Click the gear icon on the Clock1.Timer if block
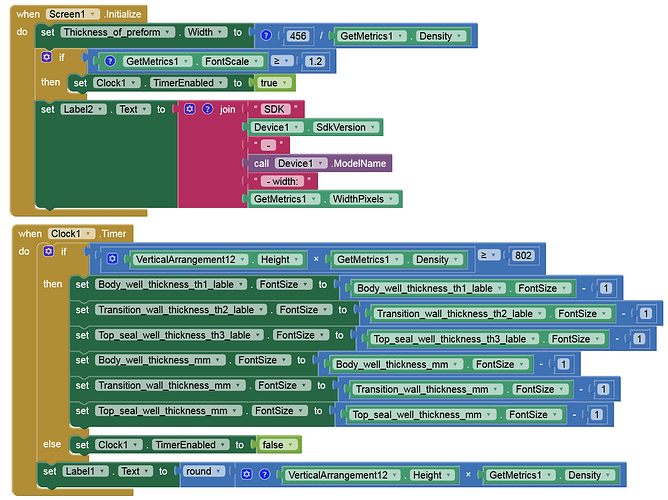This screenshot has width=668, height=500. pos(49,251)
